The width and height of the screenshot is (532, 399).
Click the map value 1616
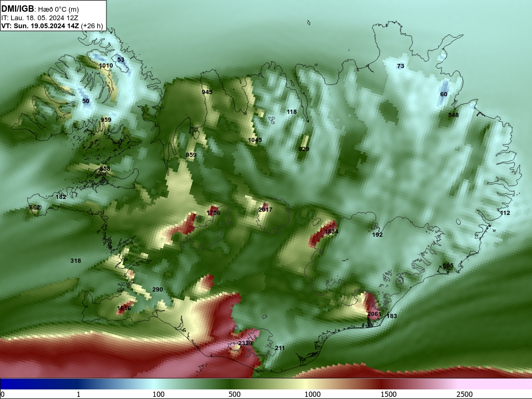click(124, 308)
